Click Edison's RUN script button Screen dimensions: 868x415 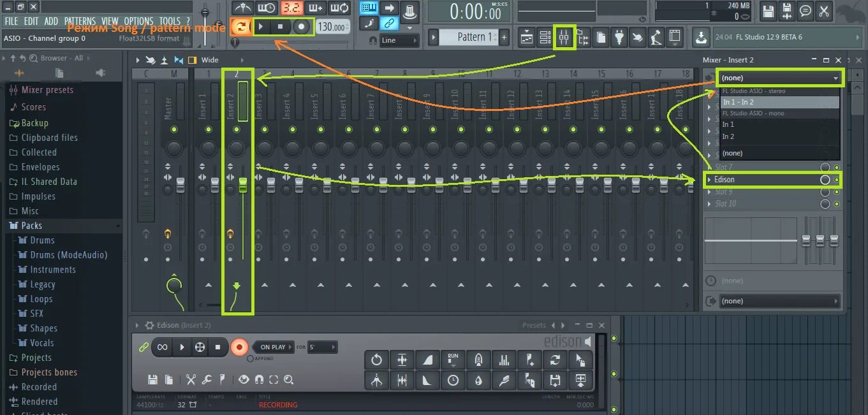(x=453, y=360)
